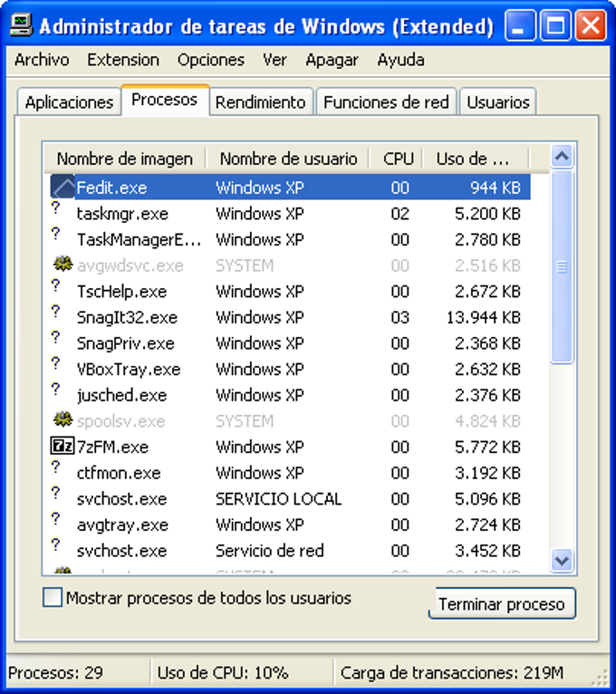Click the 7z icon of 7zFM.exe
Screen dimensions: 616x694
coord(62,446)
